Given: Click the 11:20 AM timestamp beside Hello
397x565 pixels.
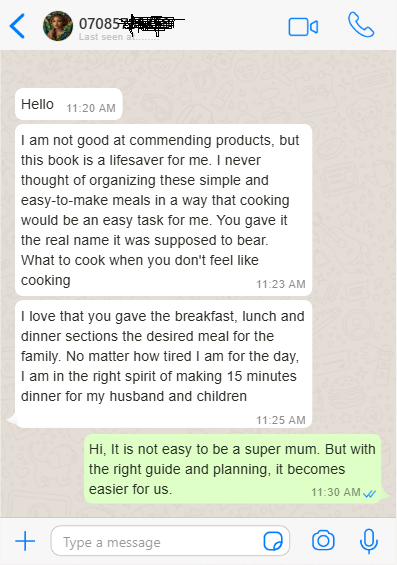Looking at the screenshot, I should click(91, 108).
